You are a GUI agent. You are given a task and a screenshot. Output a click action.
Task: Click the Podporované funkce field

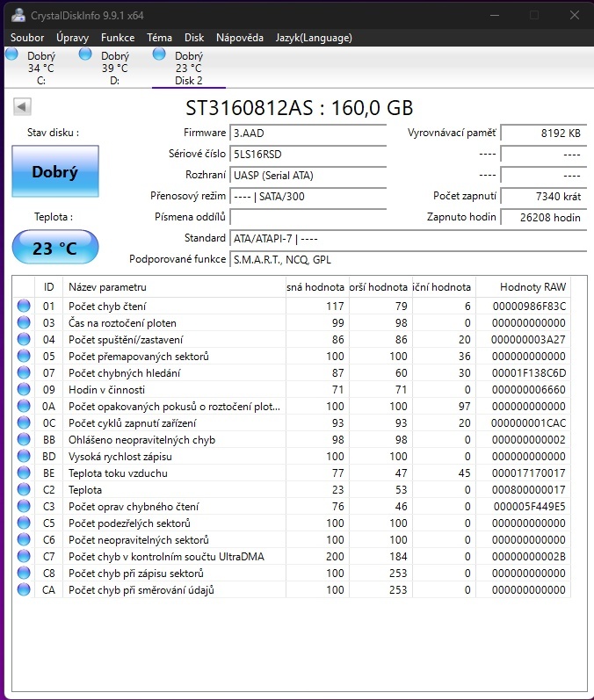pyautogui.click(x=408, y=259)
